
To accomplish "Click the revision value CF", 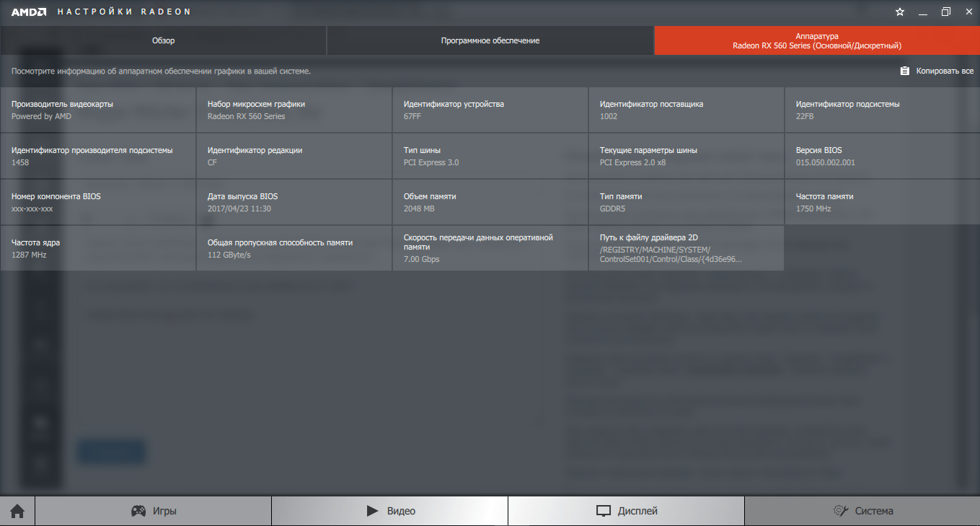I will point(212,162).
